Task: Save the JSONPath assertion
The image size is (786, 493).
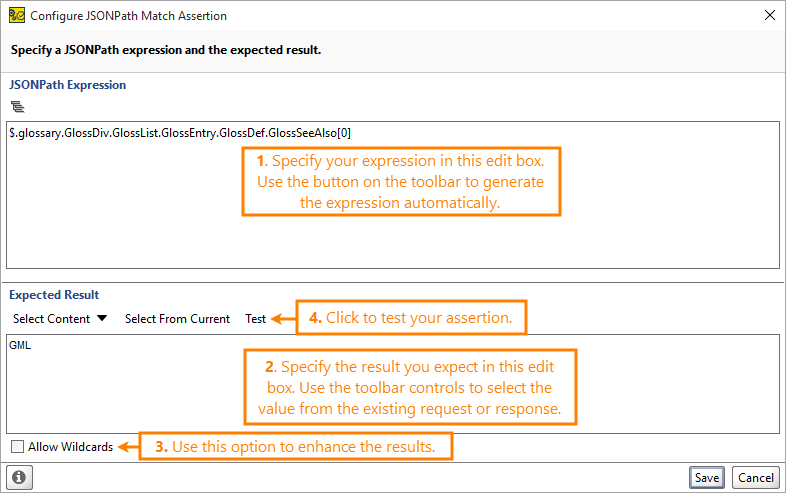Action: 707,477
